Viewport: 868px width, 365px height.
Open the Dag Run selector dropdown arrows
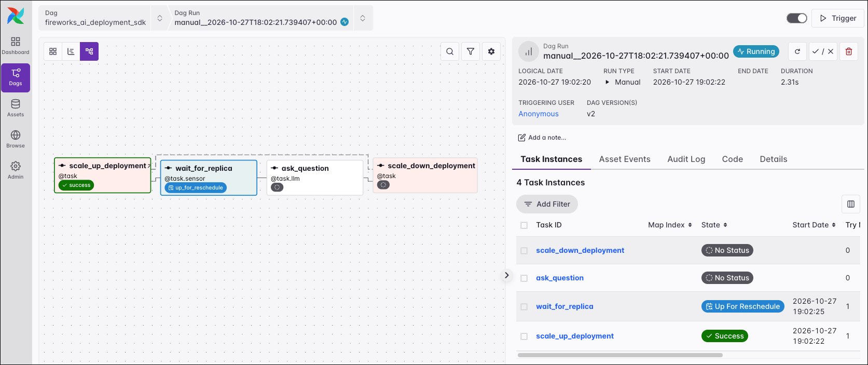[363, 18]
